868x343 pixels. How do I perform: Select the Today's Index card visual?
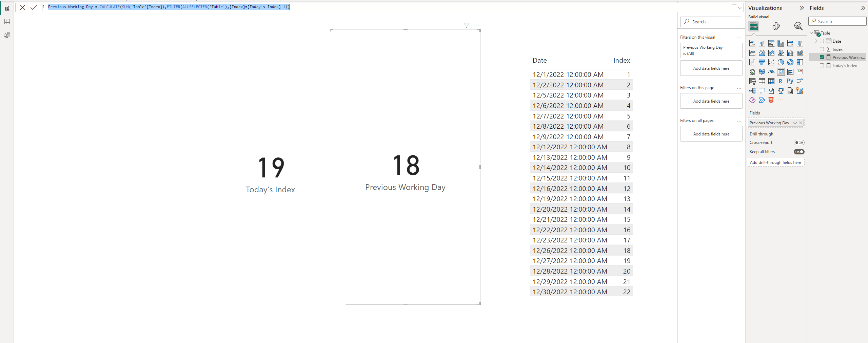tap(271, 175)
